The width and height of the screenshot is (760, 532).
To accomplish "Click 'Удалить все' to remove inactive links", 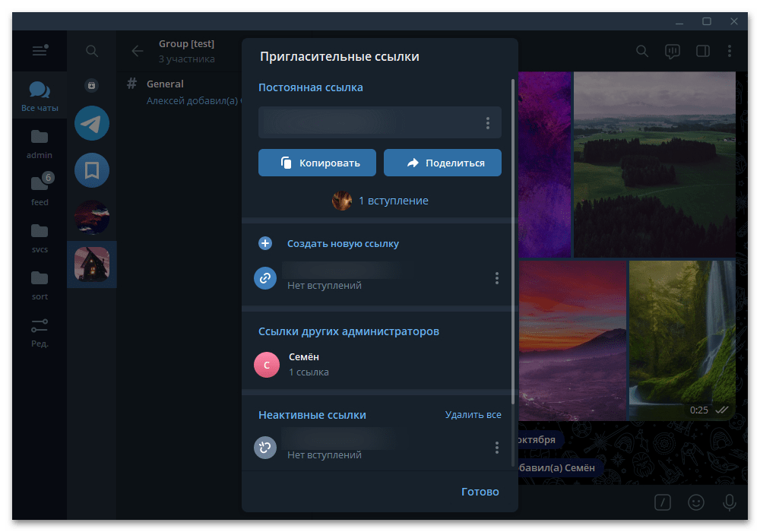I will pos(473,415).
